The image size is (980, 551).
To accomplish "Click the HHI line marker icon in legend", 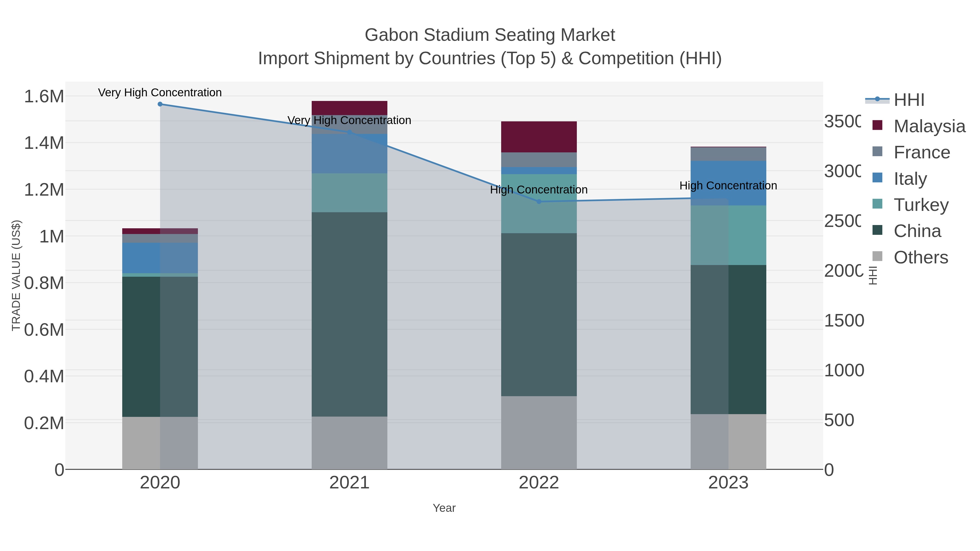I will click(877, 99).
